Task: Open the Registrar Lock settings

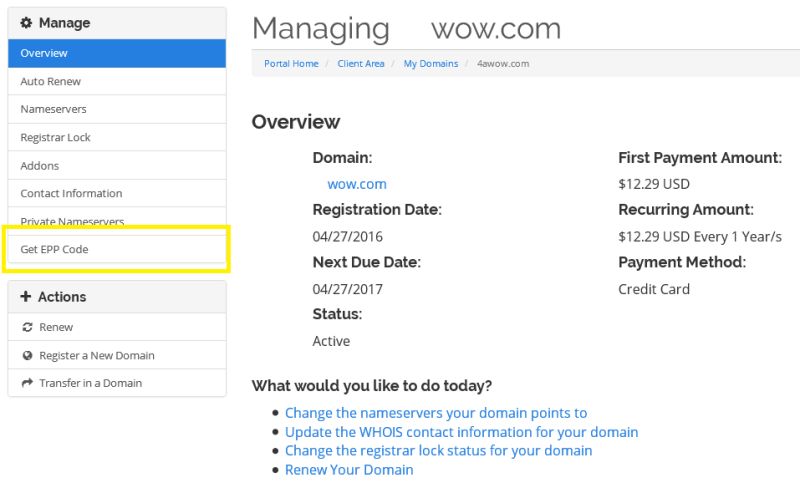Action: point(117,137)
